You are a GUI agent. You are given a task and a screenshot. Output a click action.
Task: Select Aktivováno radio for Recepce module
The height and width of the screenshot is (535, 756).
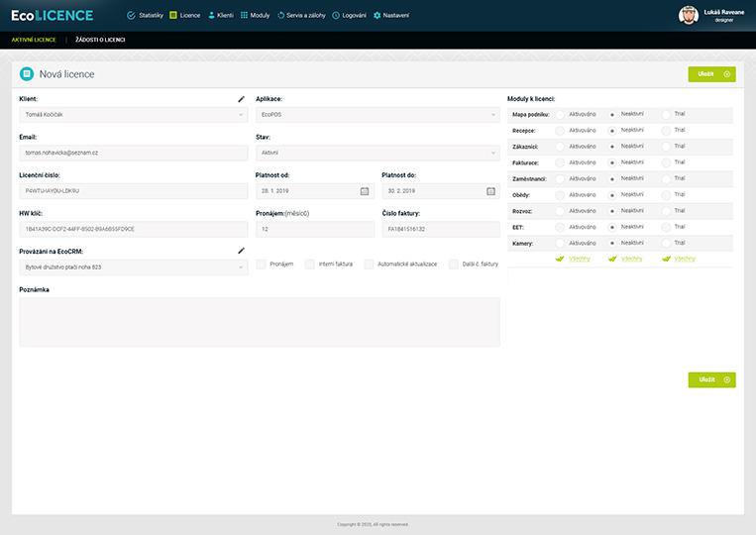(560, 130)
